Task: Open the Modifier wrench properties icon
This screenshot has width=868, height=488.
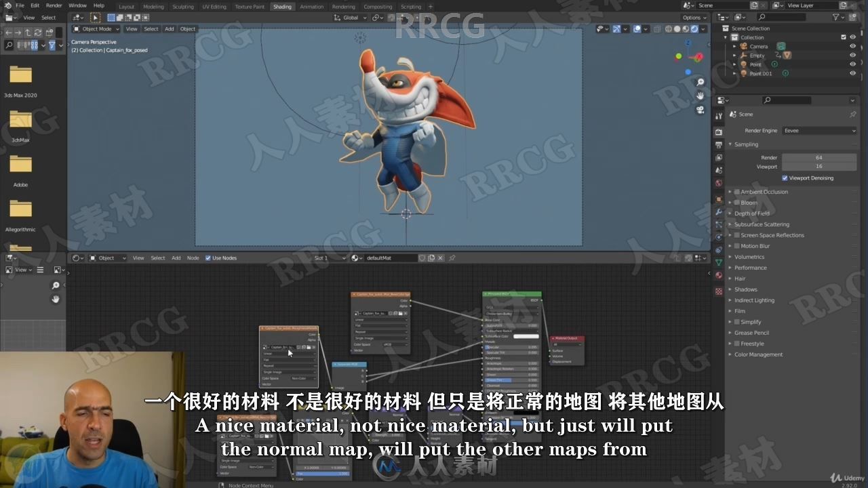Action: pos(719,212)
